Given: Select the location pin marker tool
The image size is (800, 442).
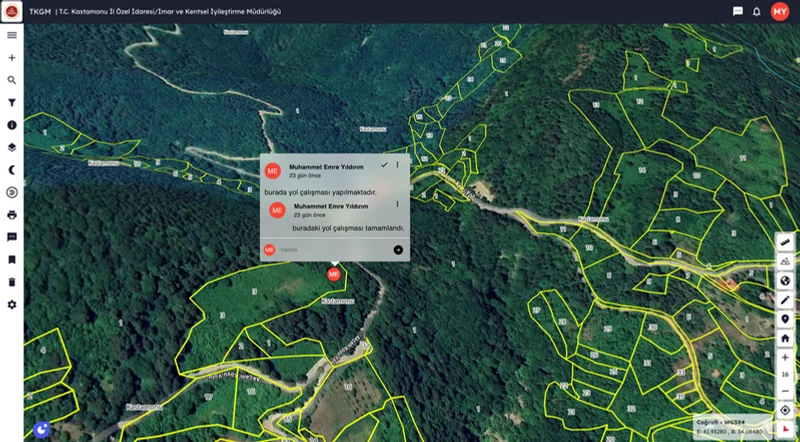Looking at the screenshot, I should (785, 319).
